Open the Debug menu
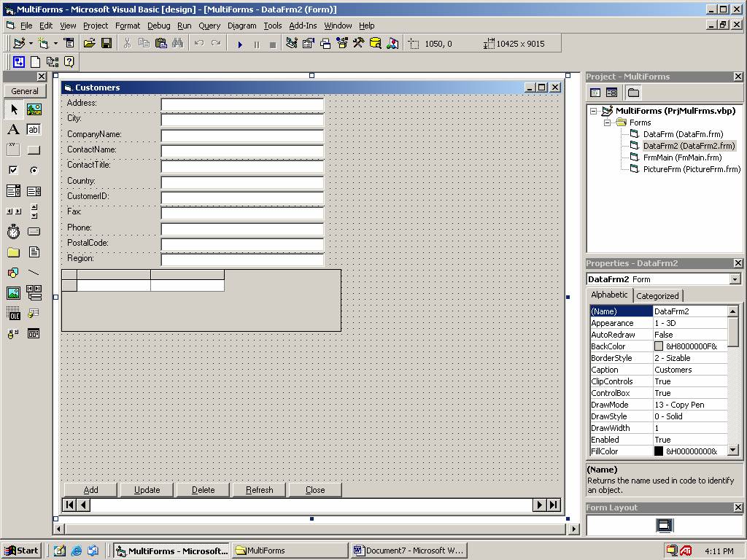The width and height of the screenshot is (747, 560). tap(158, 26)
